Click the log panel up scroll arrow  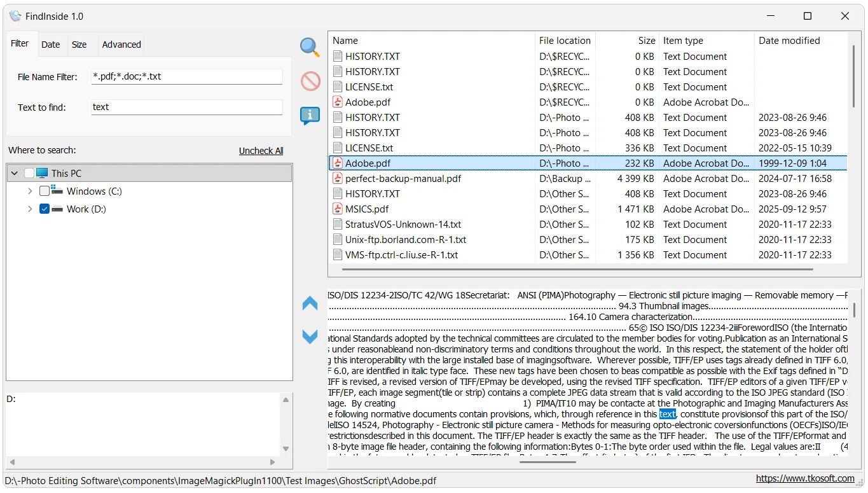(286, 400)
